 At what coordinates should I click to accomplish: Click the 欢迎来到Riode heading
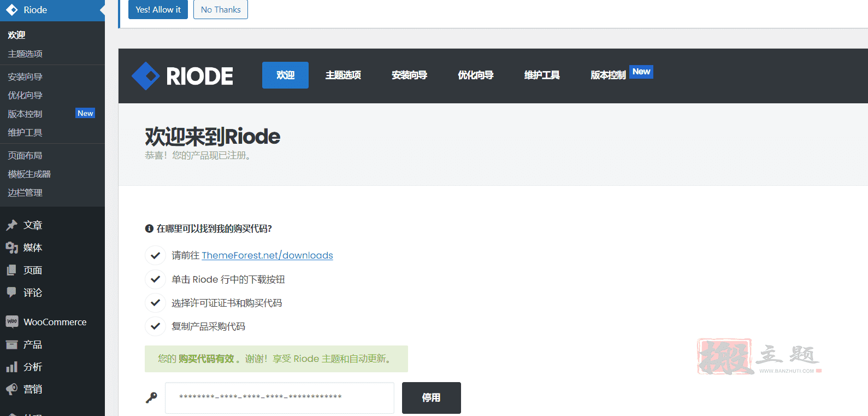click(212, 136)
